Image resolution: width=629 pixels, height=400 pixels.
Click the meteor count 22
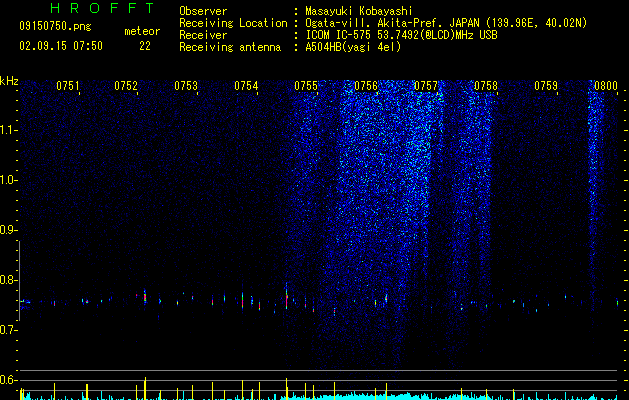[145, 46]
